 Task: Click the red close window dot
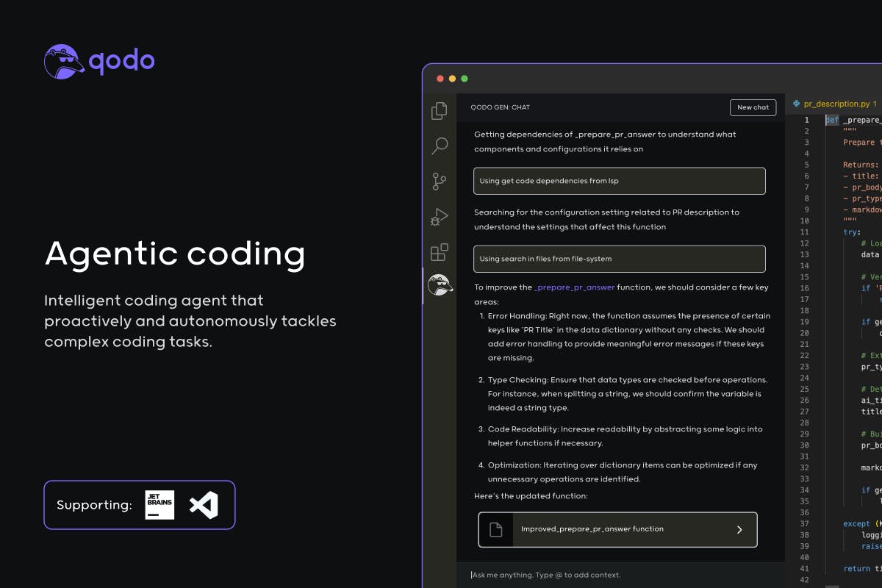tap(440, 79)
